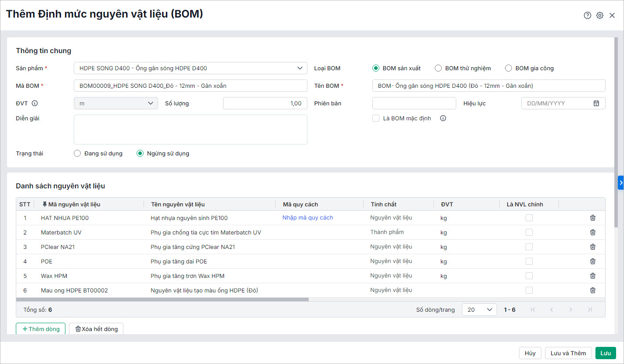Click the Nhập mã quy cách link
The width and height of the screenshot is (624, 364).
coord(307,218)
